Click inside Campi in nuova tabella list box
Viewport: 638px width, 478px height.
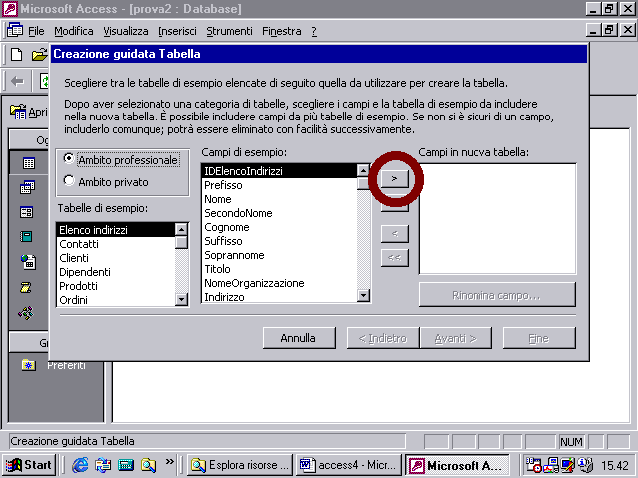[497, 219]
